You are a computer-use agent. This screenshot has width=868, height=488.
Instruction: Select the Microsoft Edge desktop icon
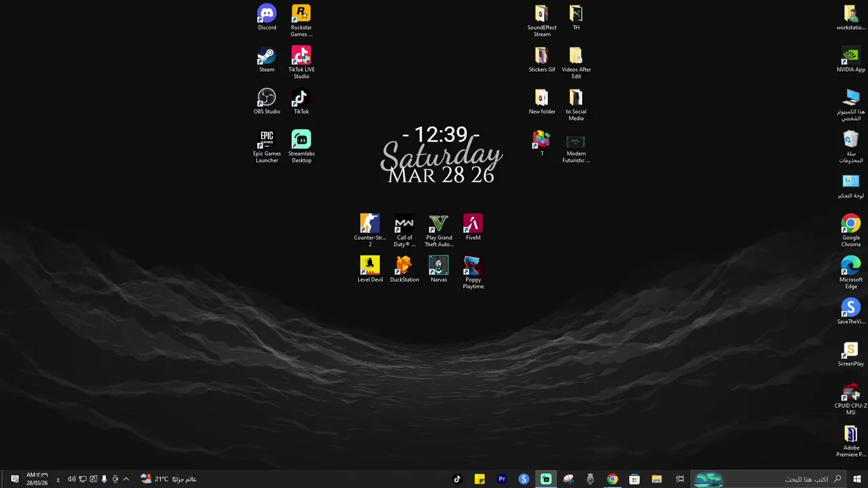pyautogui.click(x=850, y=273)
